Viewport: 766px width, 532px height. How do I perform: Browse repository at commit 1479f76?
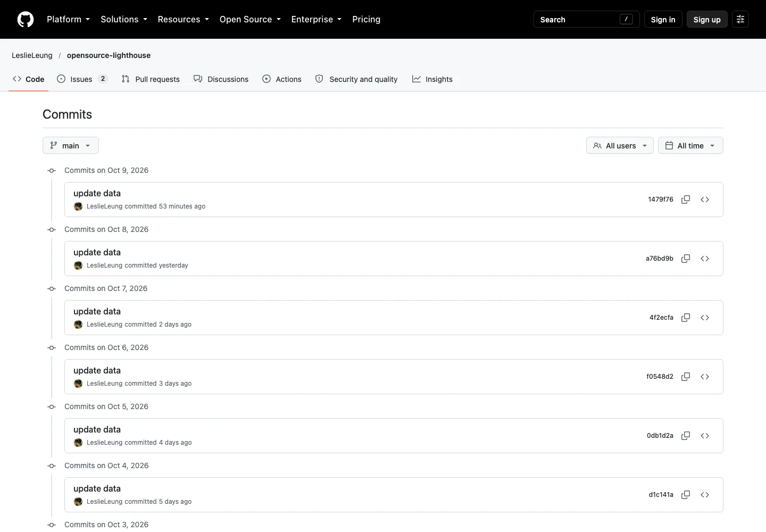pos(705,199)
